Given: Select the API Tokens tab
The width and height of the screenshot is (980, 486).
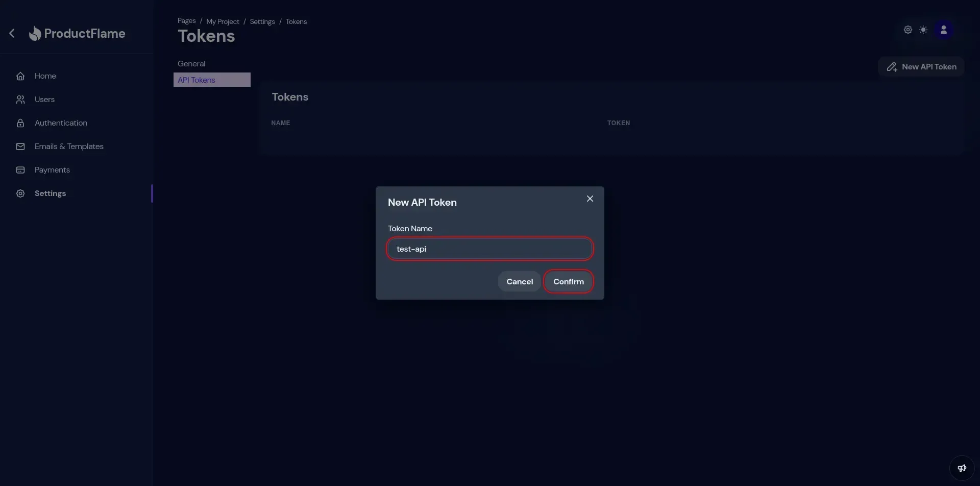Looking at the screenshot, I should pos(197,80).
